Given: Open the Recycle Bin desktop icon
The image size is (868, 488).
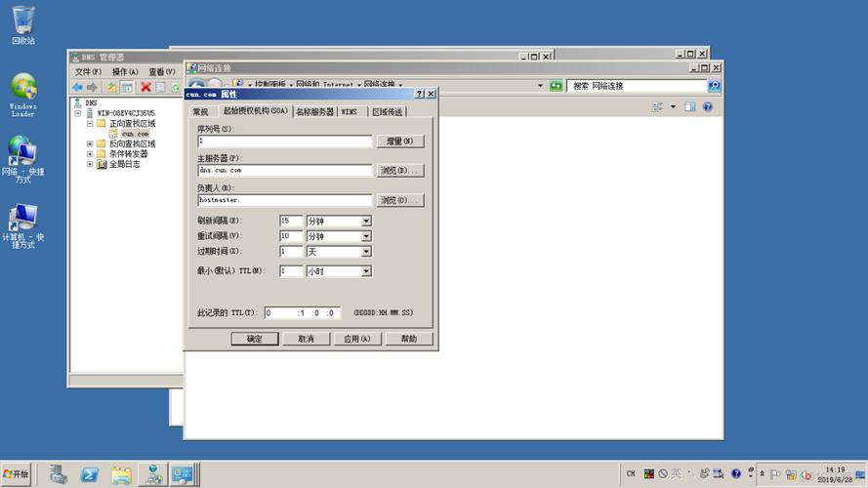Looking at the screenshot, I should click(x=23, y=25).
